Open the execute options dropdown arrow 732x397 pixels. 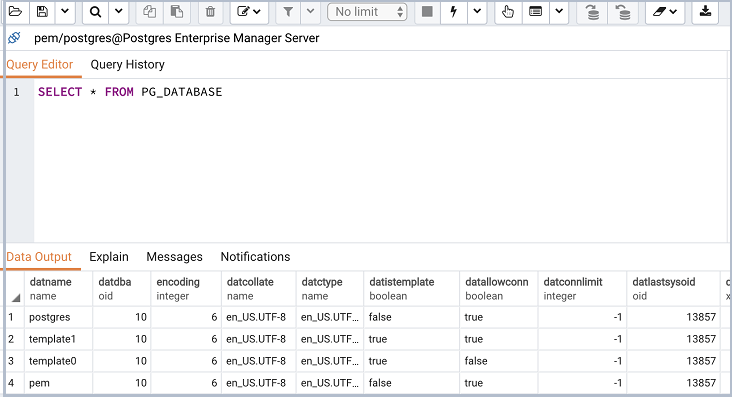477,12
